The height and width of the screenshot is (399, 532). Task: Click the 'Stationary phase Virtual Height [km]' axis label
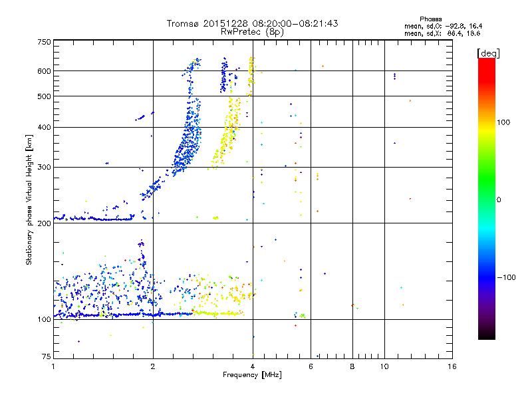pos(29,200)
